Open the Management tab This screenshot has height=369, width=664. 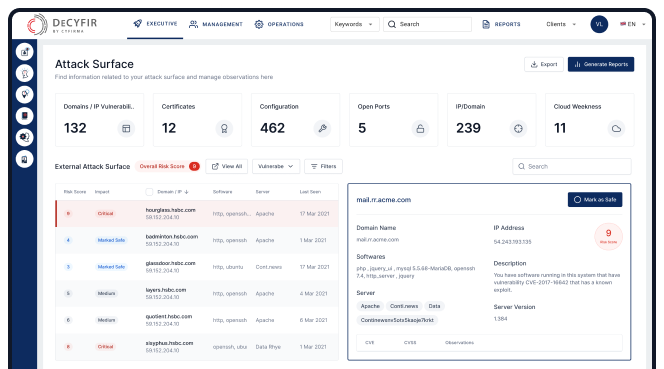pos(216,24)
